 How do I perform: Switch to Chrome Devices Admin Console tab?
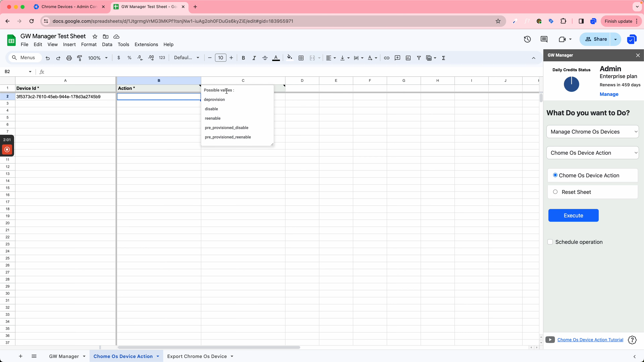click(x=69, y=7)
